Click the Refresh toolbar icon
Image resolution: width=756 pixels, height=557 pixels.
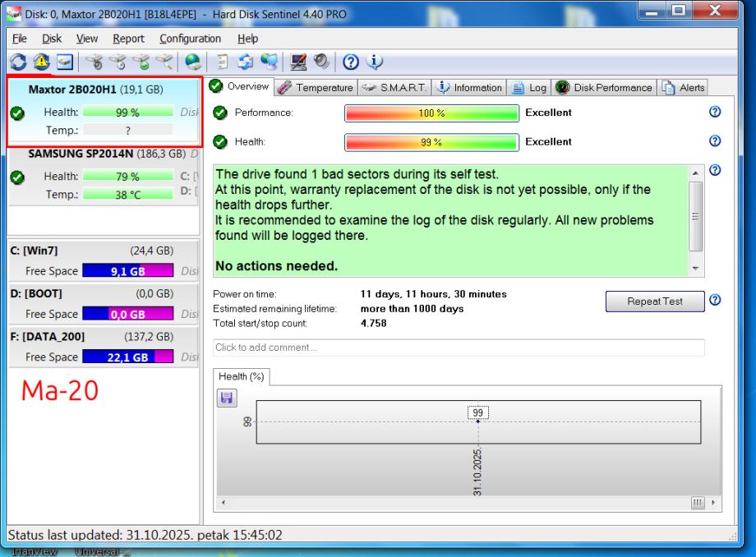click(x=18, y=62)
